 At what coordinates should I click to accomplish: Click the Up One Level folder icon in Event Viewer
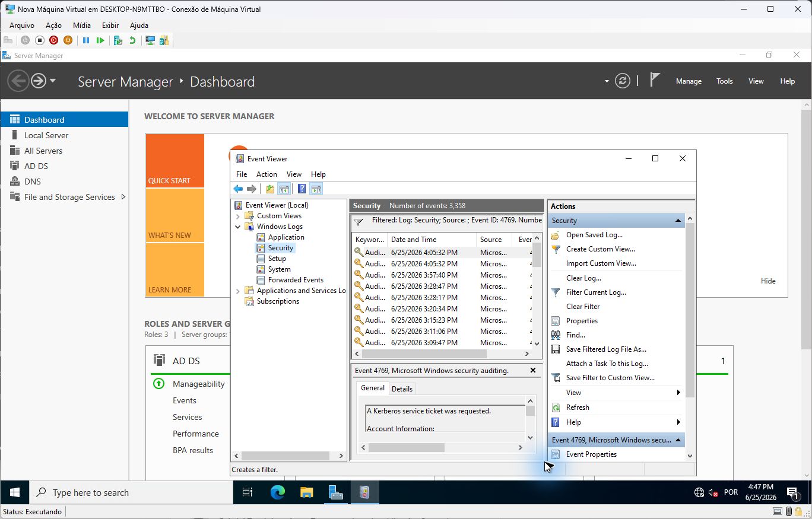270,189
